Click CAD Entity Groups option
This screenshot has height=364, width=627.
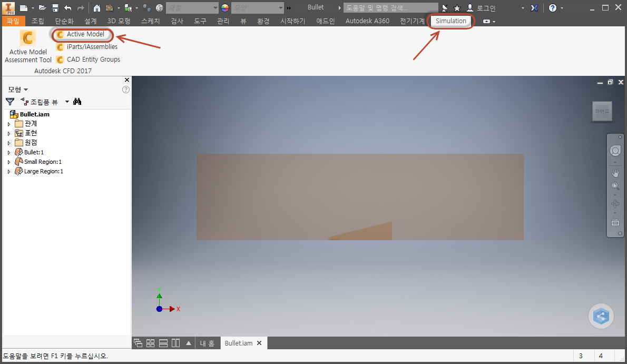click(89, 60)
